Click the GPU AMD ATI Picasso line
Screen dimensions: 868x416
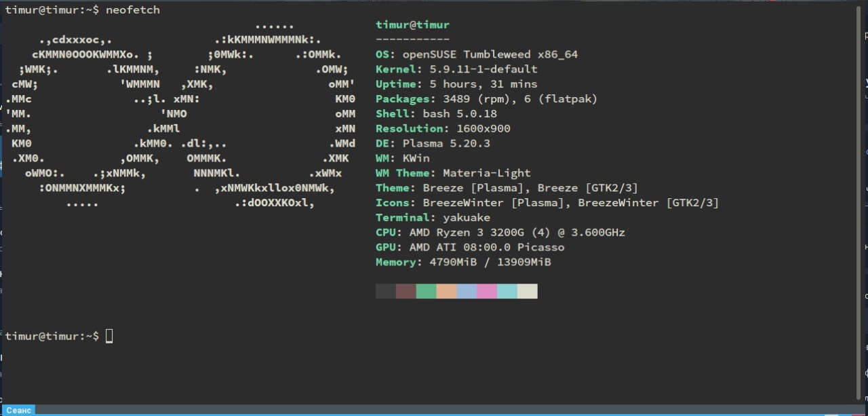point(470,247)
